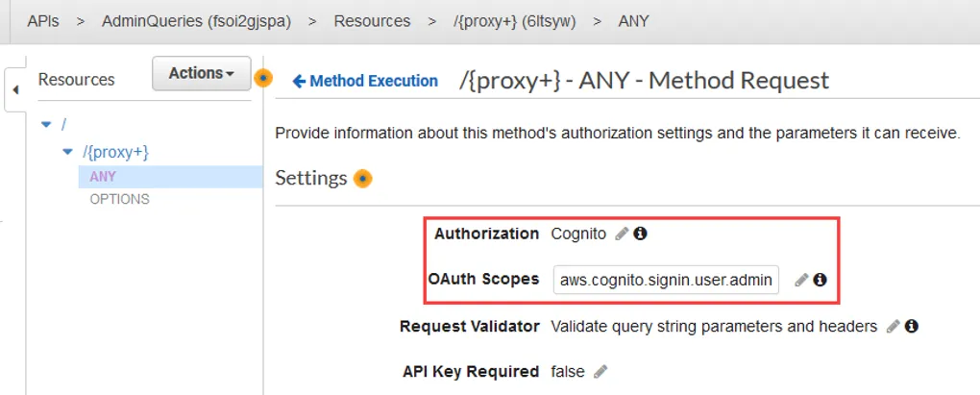Show info for Request Validator
Viewport: 980px width, 395px height.
(911, 327)
